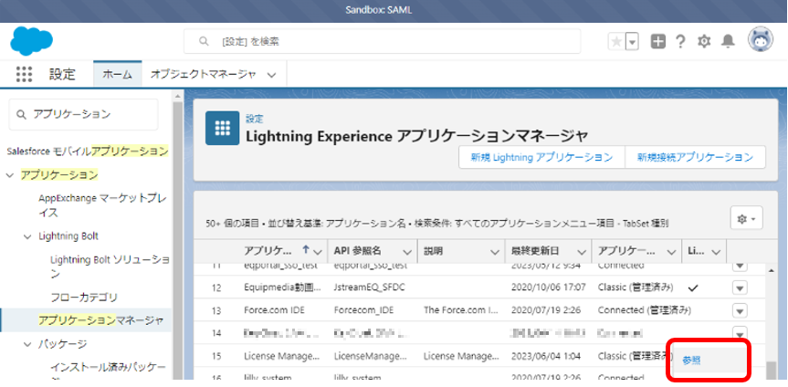View notifications bell icon
This screenshot has height=387, width=788.
point(728,42)
